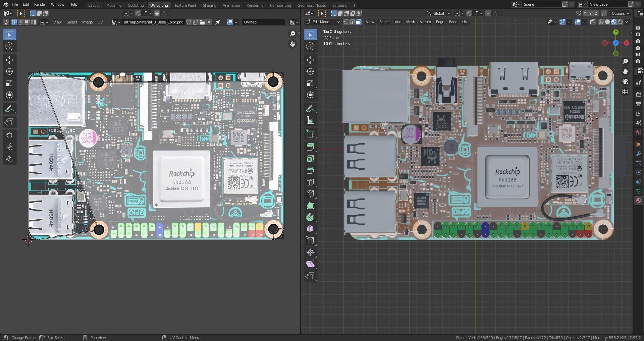Select the Move tool in UV editor toolbar

click(x=9, y=60)
